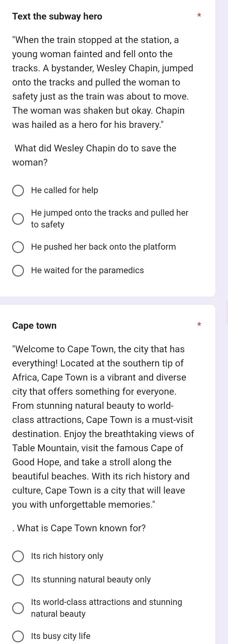Click the 'Its busy city life' label text

coord(61,636)
